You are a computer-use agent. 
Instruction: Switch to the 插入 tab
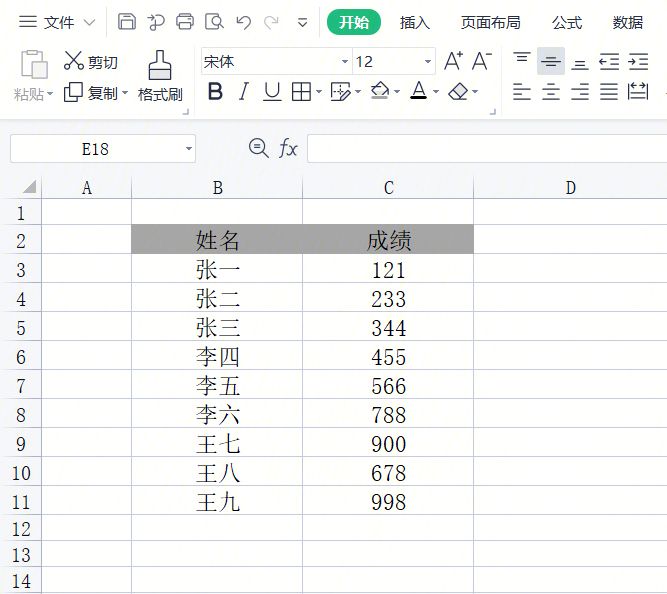pos(414,23)
